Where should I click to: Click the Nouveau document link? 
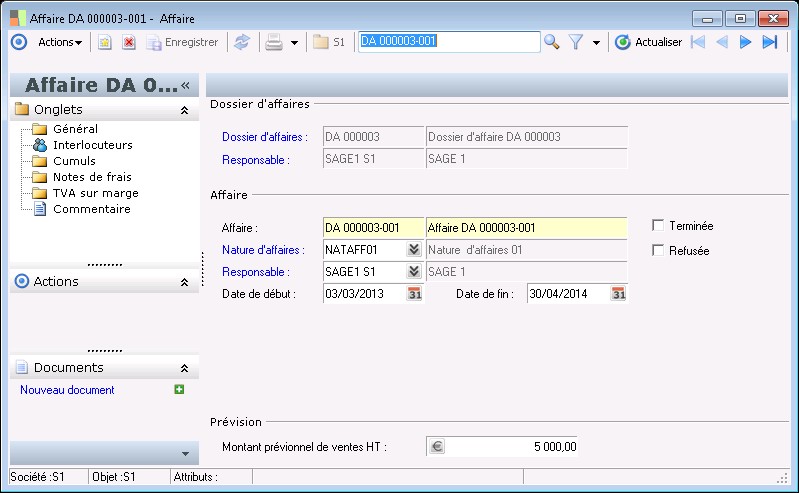tap(67, 390)
